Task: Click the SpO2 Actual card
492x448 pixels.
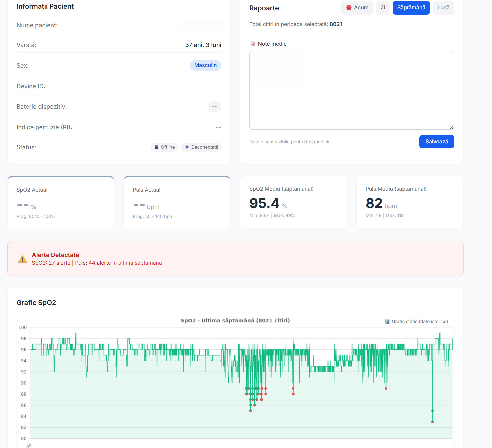Action: (x=61, y=203)
